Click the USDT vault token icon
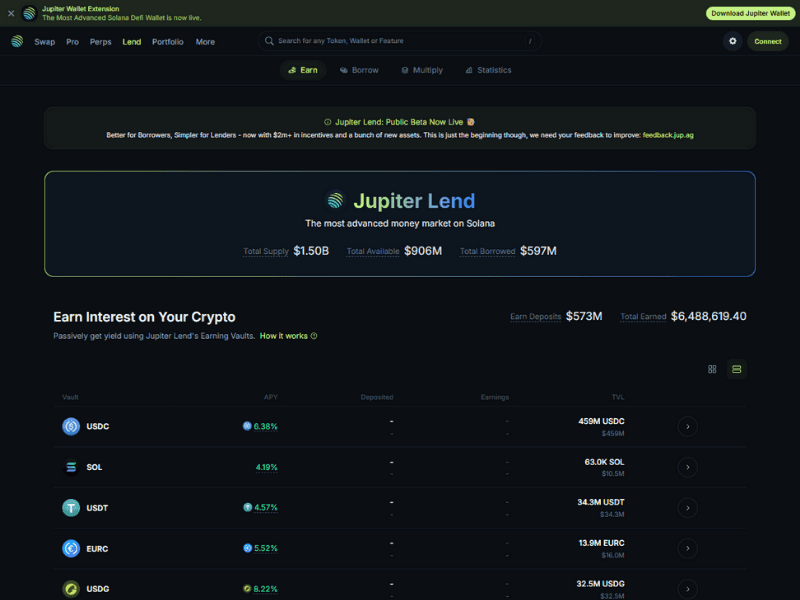800x600 pixels. click(71, 508)
